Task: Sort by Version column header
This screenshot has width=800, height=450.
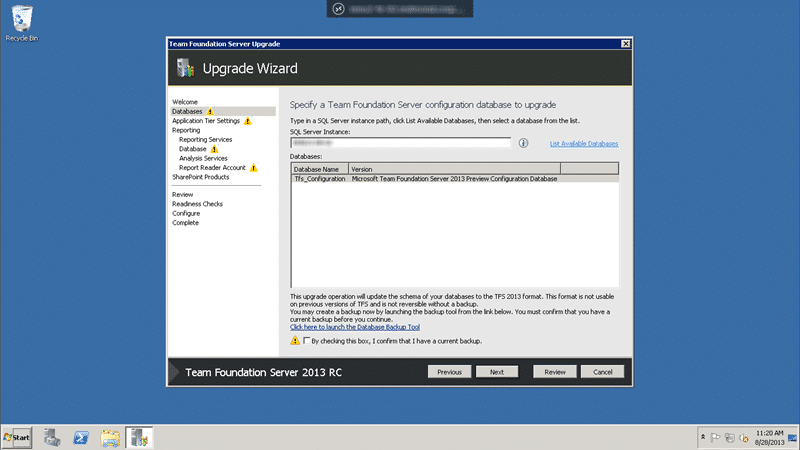Action: 454,169
